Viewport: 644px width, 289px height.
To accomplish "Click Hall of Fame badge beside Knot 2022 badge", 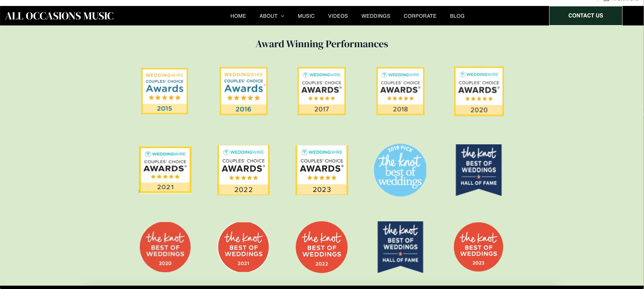I will [400, 247].
